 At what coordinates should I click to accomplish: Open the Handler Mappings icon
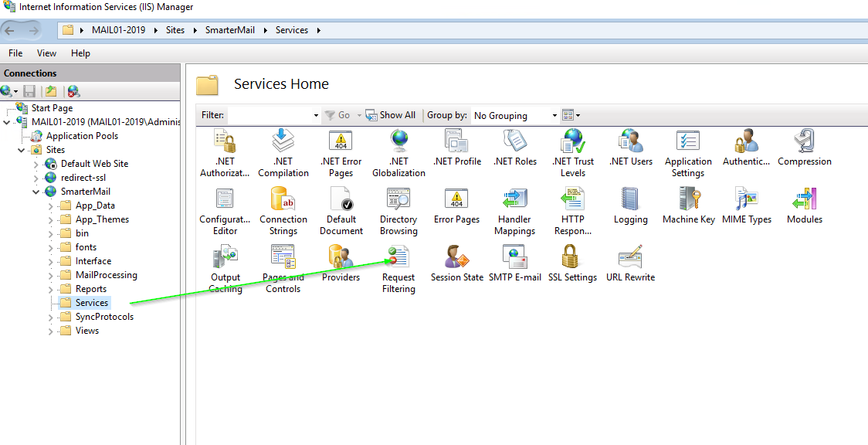pos(514,200)
